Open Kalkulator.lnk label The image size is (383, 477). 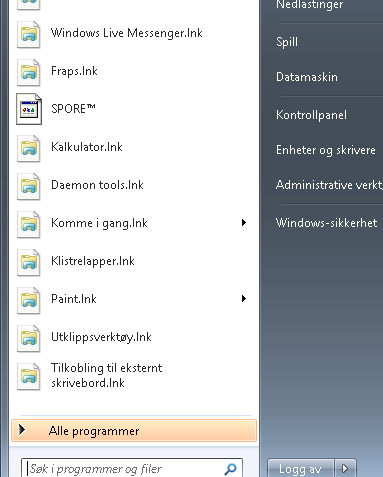click(x=87, y=147)
